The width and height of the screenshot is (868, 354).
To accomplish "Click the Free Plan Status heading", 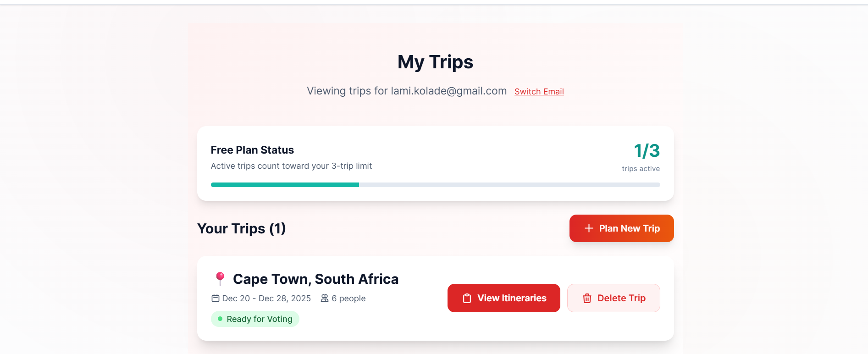I will (x=252, y=150).
